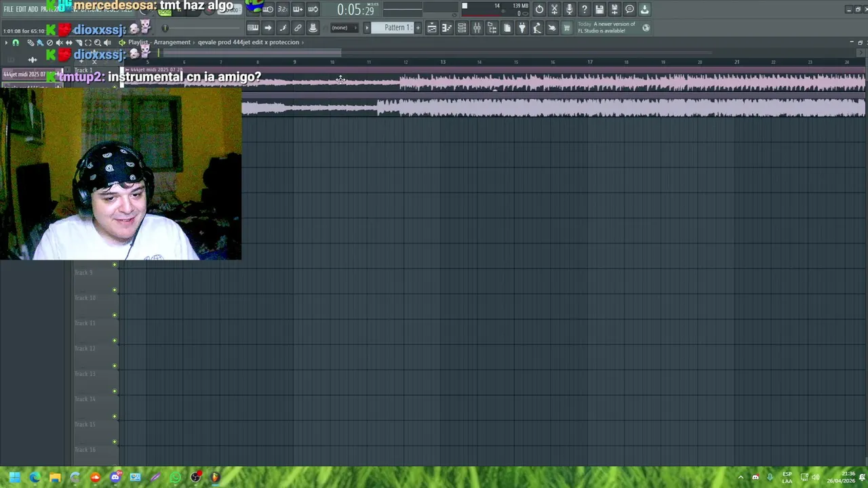Click the playlist horizontal scrollbar
Image resolution: width=868 pixels, height=488 pixels.
(x=251, y=53)
